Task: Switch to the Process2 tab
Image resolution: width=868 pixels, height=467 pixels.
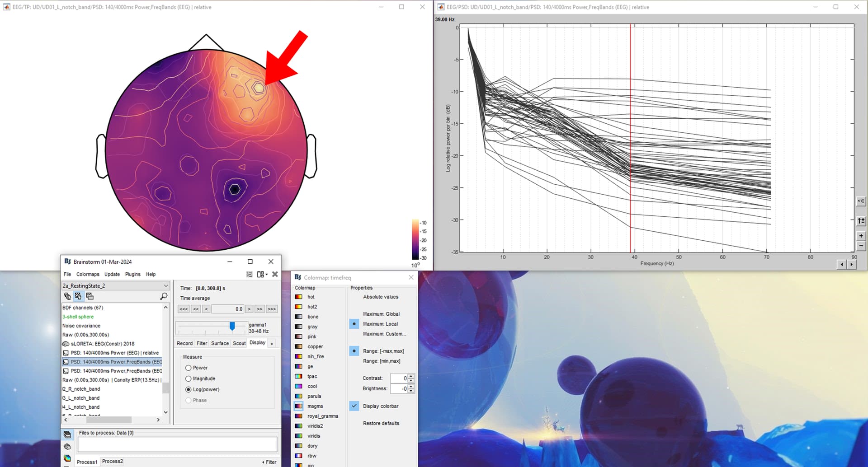Action: click(113, 461)
